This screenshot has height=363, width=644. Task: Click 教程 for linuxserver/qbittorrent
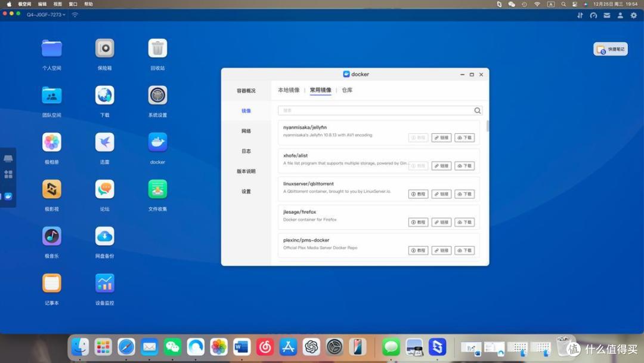(x=418, y=194)
